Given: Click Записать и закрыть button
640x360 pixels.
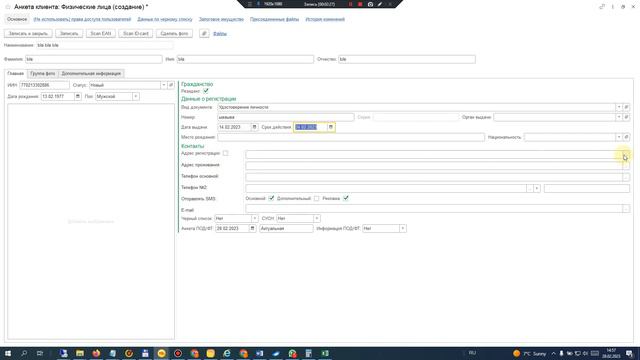Looking at the screenshot, I should click(28, 33).
